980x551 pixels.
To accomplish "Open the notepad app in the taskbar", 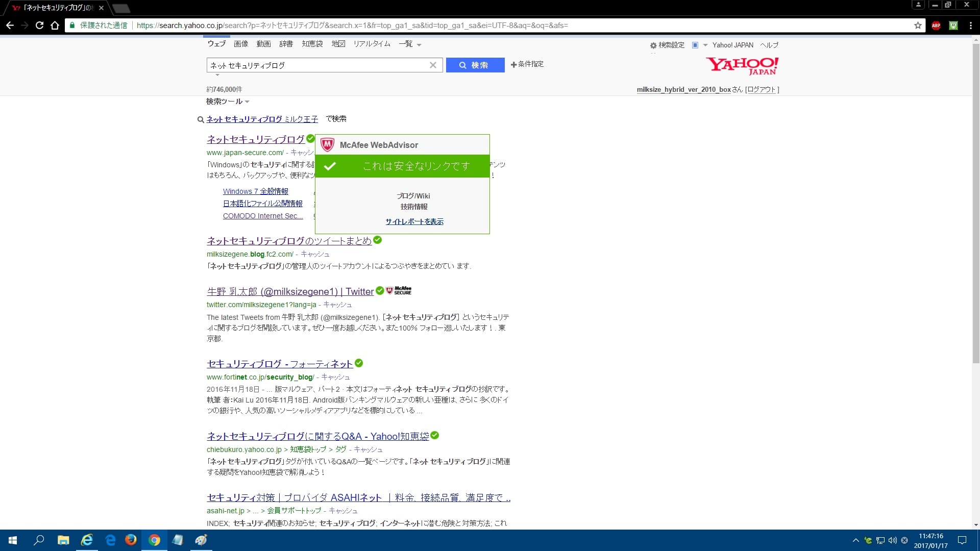I will point(178,540).
